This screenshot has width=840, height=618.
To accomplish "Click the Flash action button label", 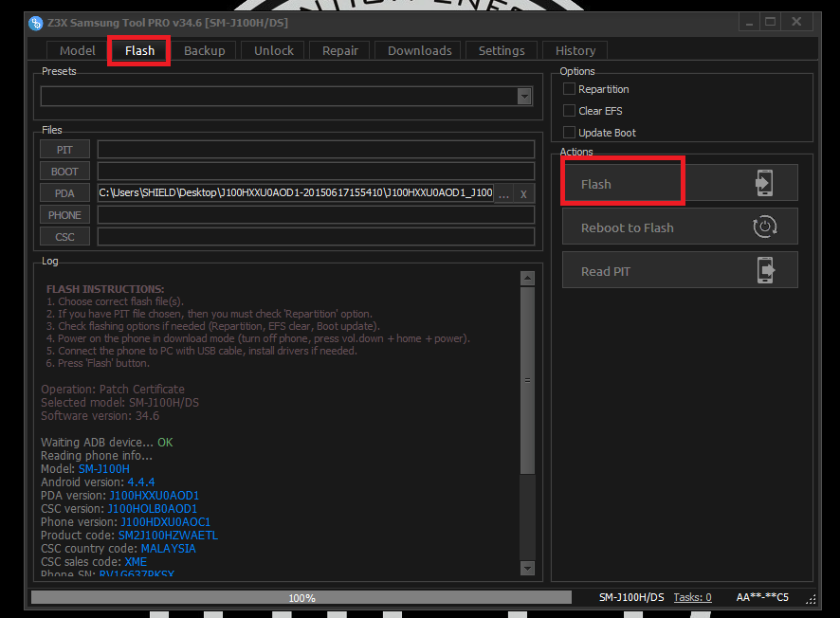I will coord(595,184).
